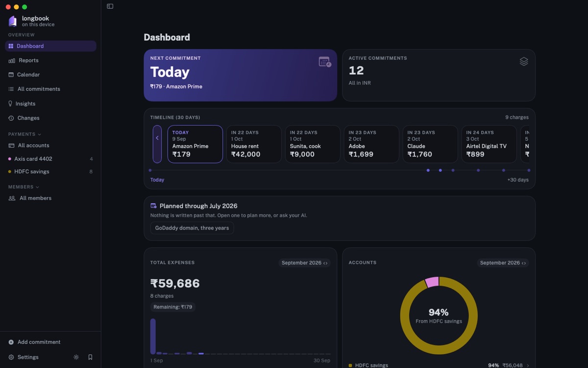
Task: Click the tall 1 Sep expense bar
Action: (153, 336)
